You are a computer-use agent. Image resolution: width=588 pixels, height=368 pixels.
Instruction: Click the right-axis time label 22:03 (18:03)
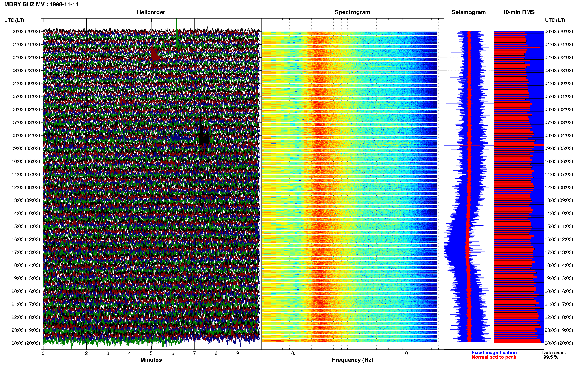pos(559,317)
